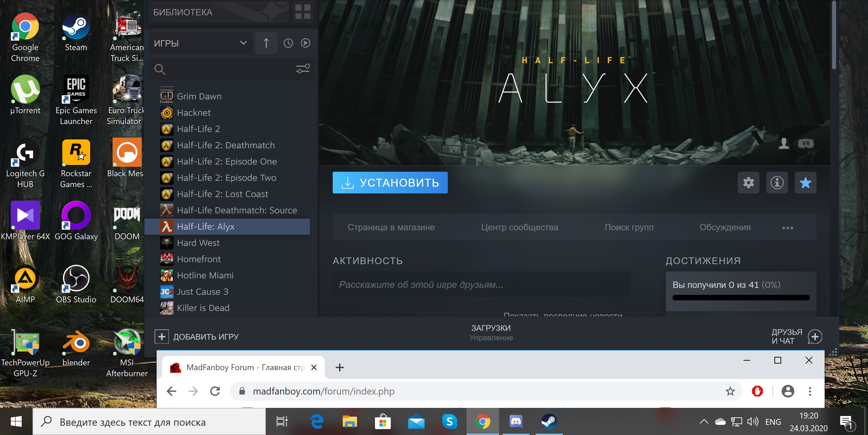Open Microsoft Store from taskbar
The width and height of the screenshot is (868, 435).
point(383,421)
